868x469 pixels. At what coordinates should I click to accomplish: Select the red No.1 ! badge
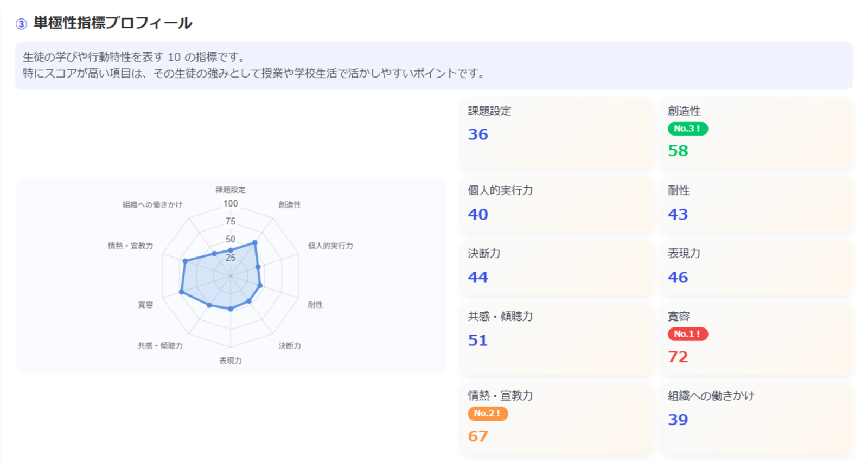pyautogui.click(x=687, y=334)
